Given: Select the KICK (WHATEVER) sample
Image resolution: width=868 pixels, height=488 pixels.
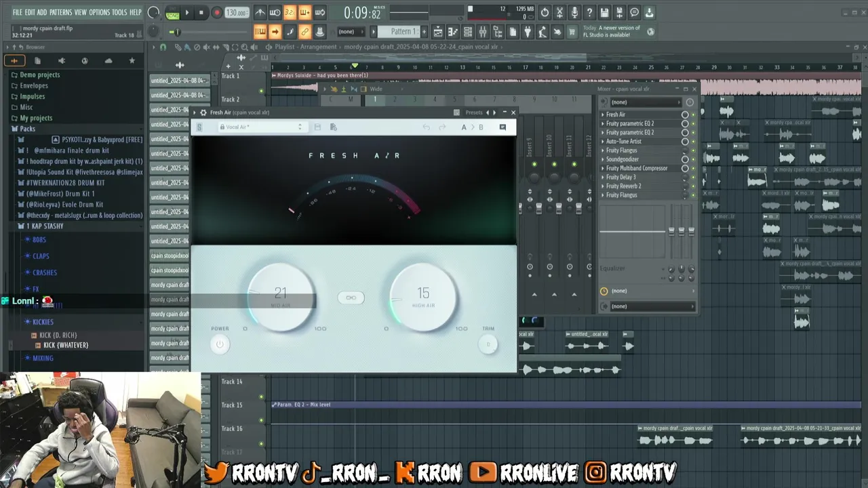Looking at the screenshot, I should pyautogui.click(x=66, y=345).
